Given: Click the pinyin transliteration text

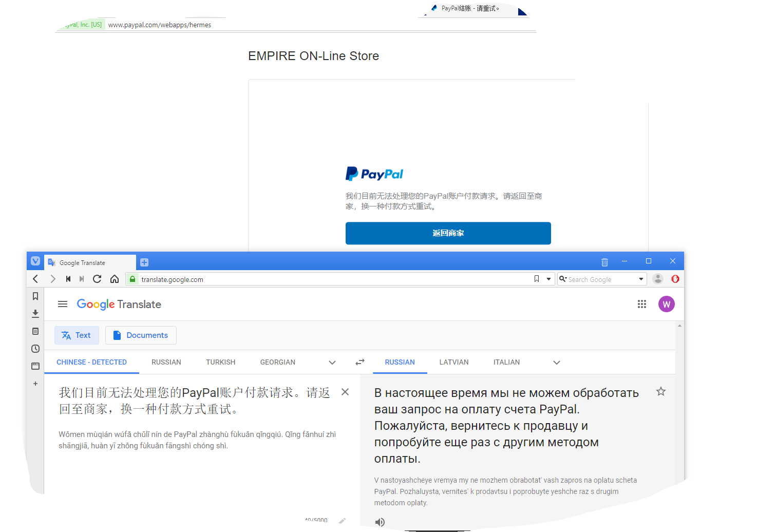Looking at the screenshot, I should 197,440.
